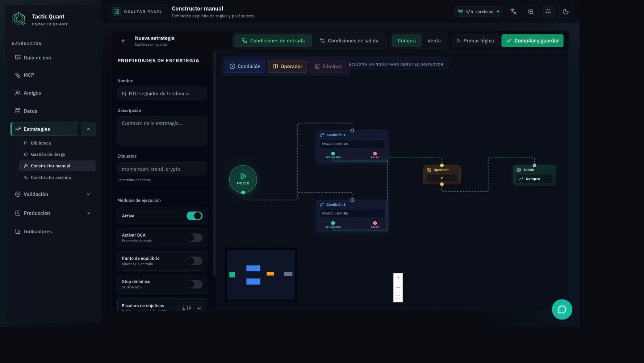Viewport: 644px width, 363px height.
Task: Click the Tactic Quant logo icon
Action: pyautogui.click(x=19, y=19)
